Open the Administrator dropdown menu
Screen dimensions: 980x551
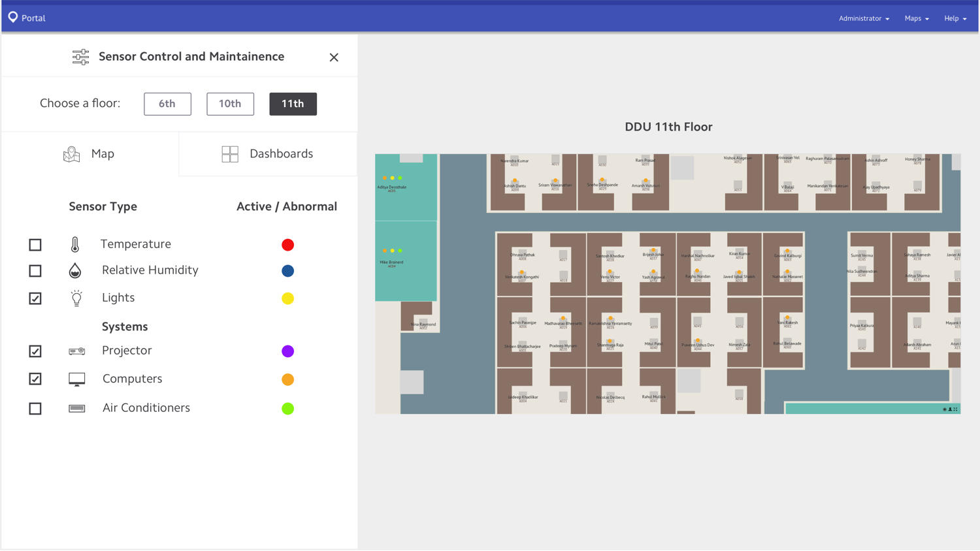pos(864,18)
